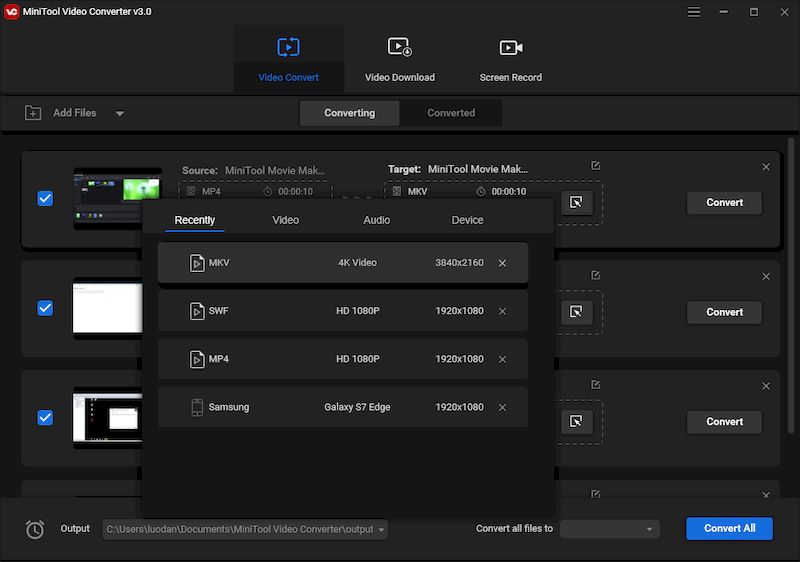Switch to the Converted tab
This screenshot has height=562, width=800.
coord(451,113)
